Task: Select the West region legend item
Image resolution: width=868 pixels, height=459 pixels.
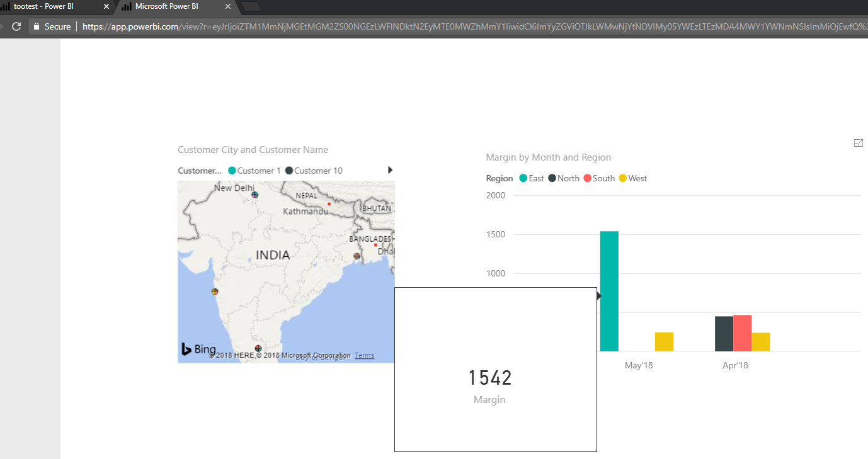Action: (633, 178)
